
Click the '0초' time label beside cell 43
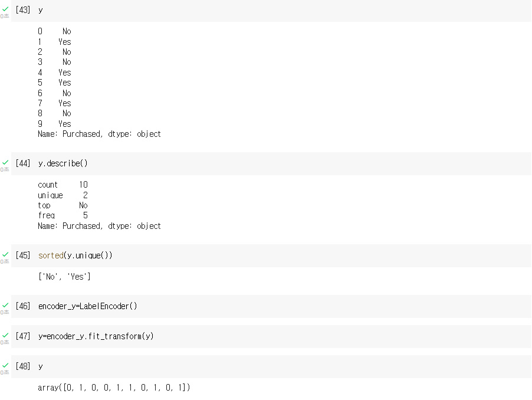coord(4,16)
